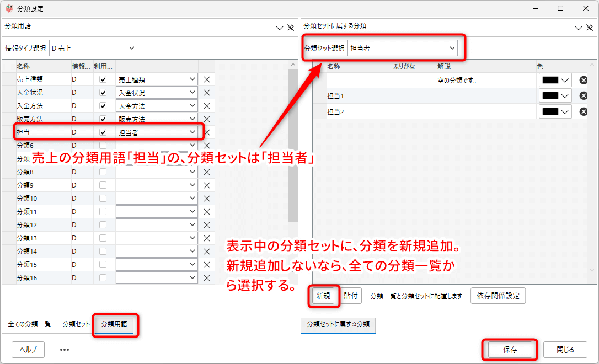Uncheck the 販売方法 usage checkbox
This screenshot has height=364, width=599.
tap(103, 119)
